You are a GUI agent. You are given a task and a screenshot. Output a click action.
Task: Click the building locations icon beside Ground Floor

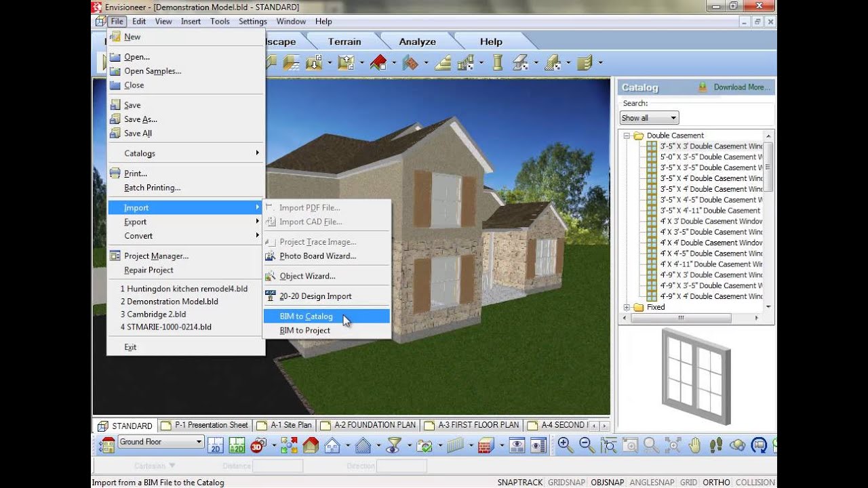coord(107,445)
